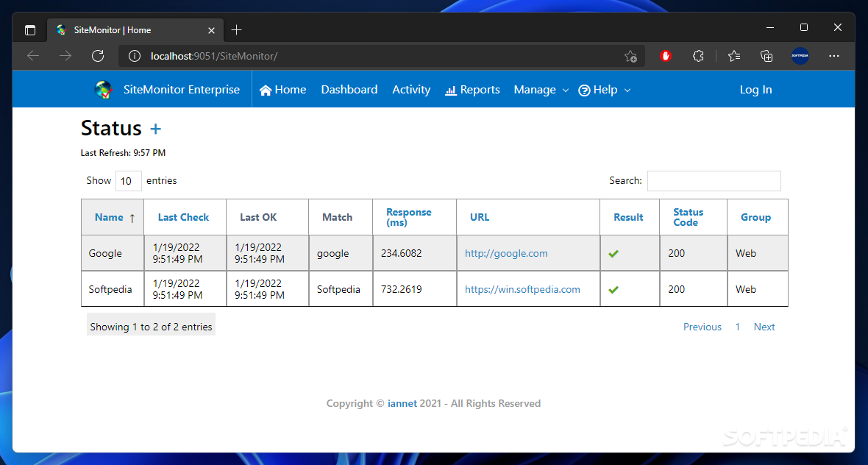The height and width of the screenshot is (465, 868).
Task: Add a new monitor with plus icon
Action: pyautogui.click(x=155, y=129)
